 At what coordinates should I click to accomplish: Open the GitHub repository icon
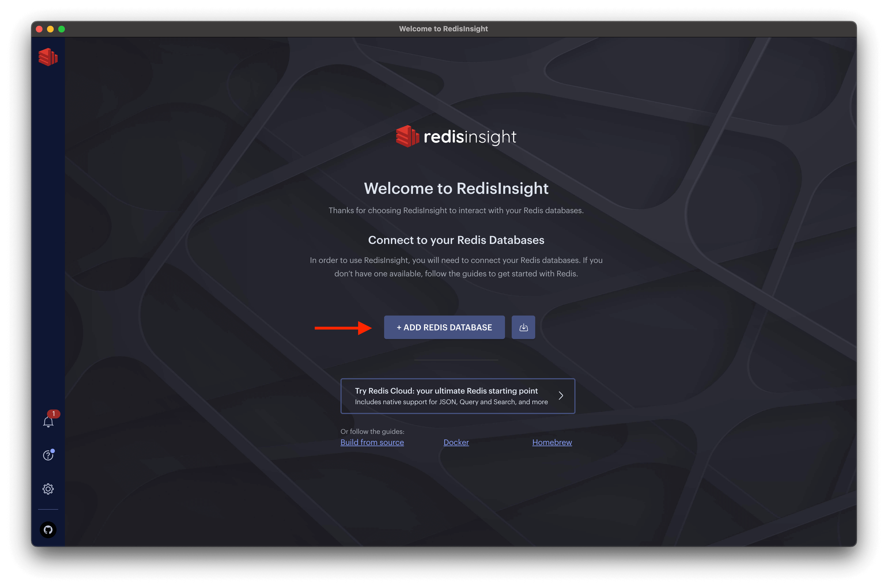48,530
